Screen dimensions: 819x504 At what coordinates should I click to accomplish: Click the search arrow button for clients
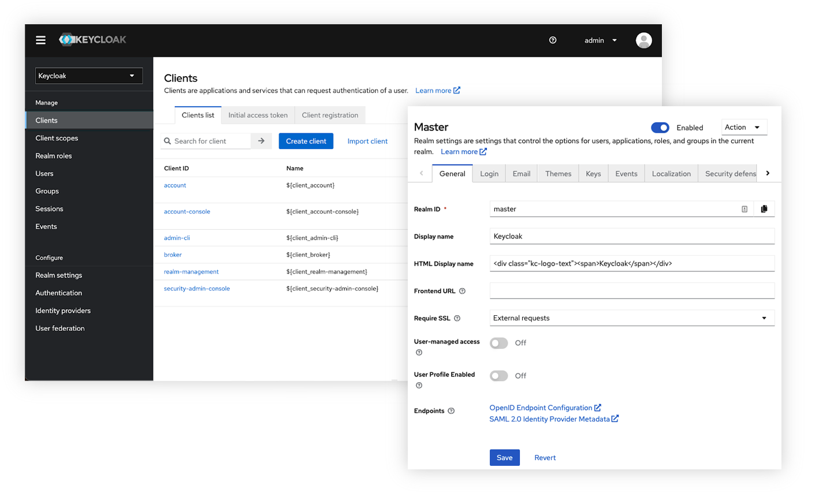(x=261, y=141)
